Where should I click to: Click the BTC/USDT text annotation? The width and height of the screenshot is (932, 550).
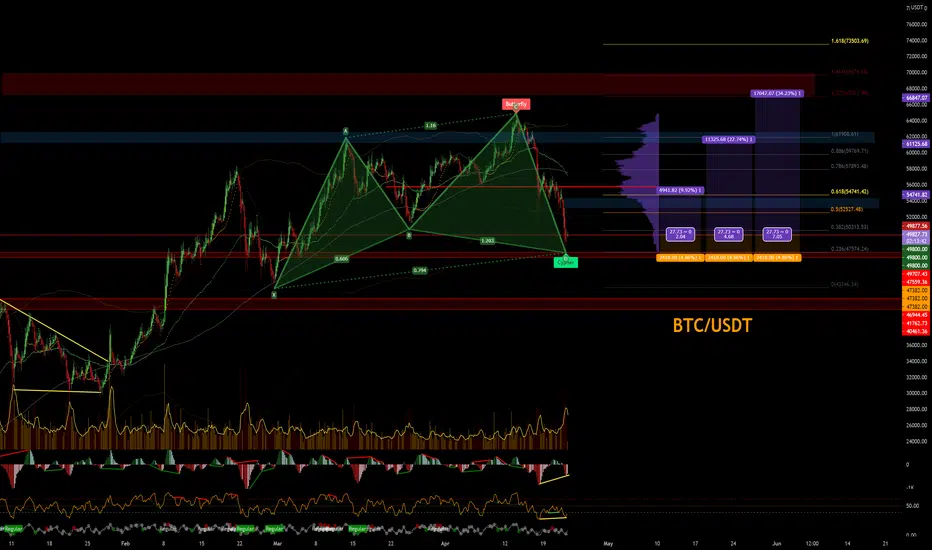tap(712, 325)
